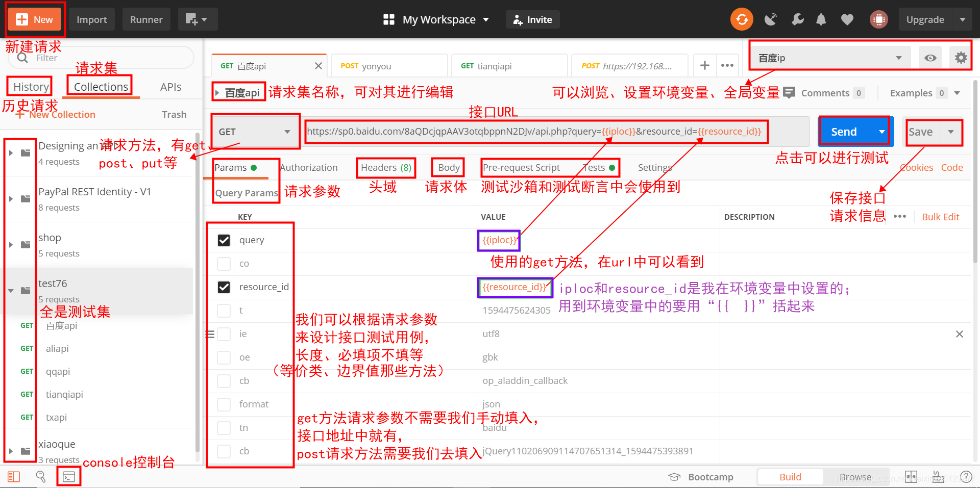Uncheck the resource_id parameter checkbox

click(x=224, y=287)
